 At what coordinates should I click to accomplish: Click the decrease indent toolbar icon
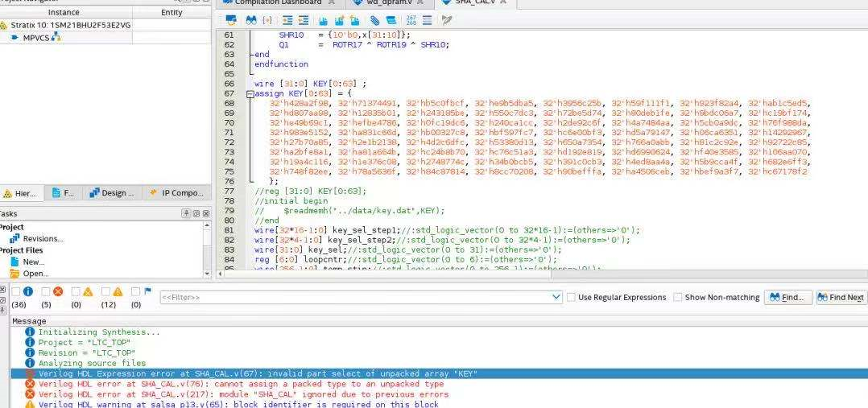click(x=303, y=20)
